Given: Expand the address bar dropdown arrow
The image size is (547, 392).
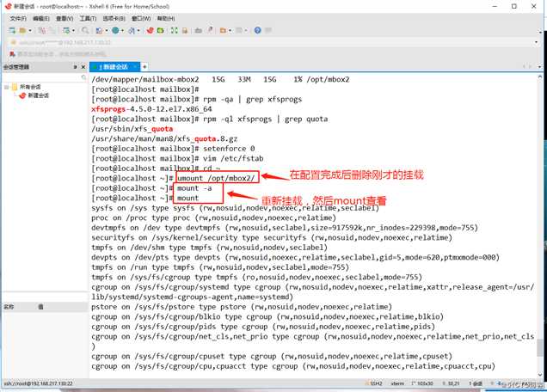Looking at the screenshot, I should (536, 42).
